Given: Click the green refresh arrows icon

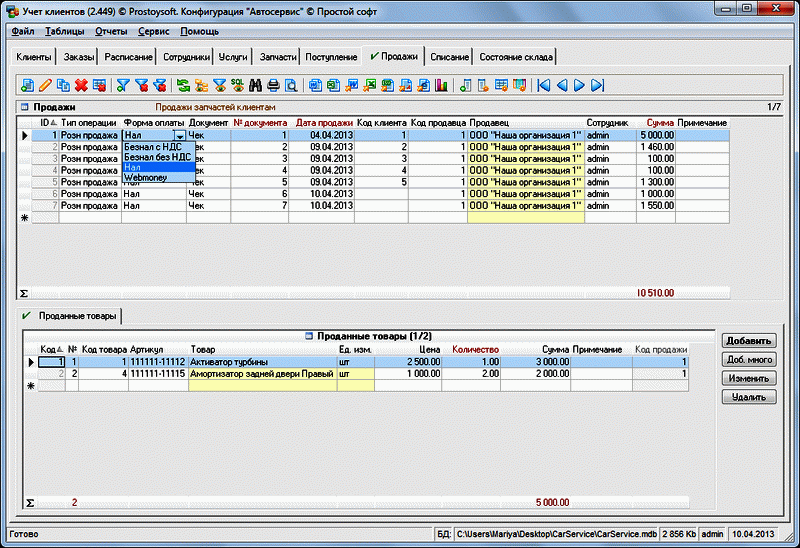Looking at the screenshot, I should (183, 85).
